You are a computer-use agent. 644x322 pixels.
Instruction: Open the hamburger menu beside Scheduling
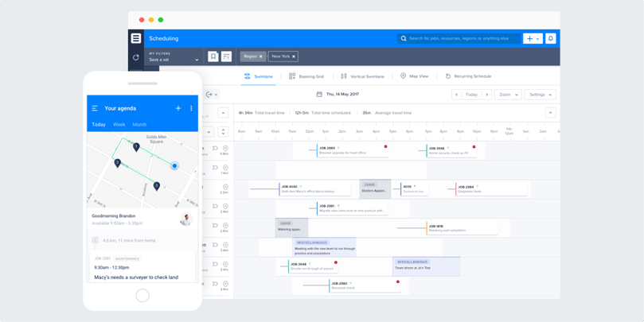point(136,38)
